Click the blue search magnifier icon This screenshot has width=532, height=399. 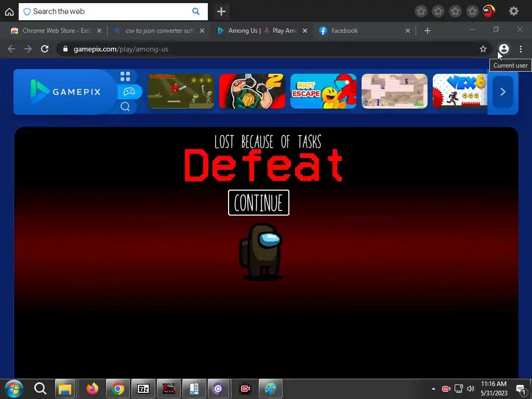196,11
